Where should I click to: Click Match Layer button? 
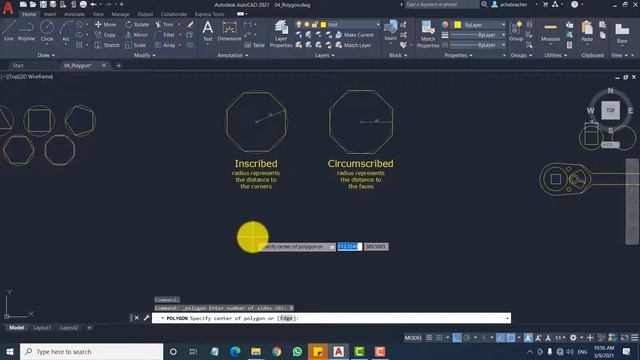pos(353,45)
